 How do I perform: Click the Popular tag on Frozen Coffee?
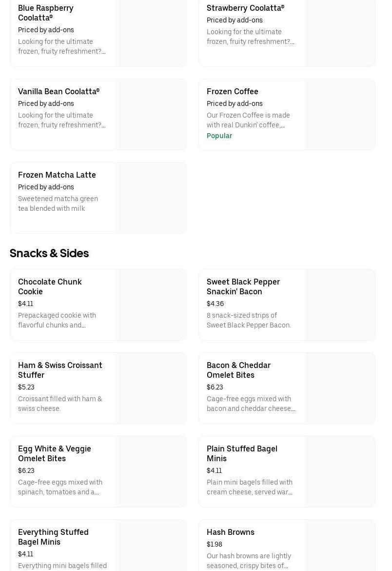tap(219, 136)
